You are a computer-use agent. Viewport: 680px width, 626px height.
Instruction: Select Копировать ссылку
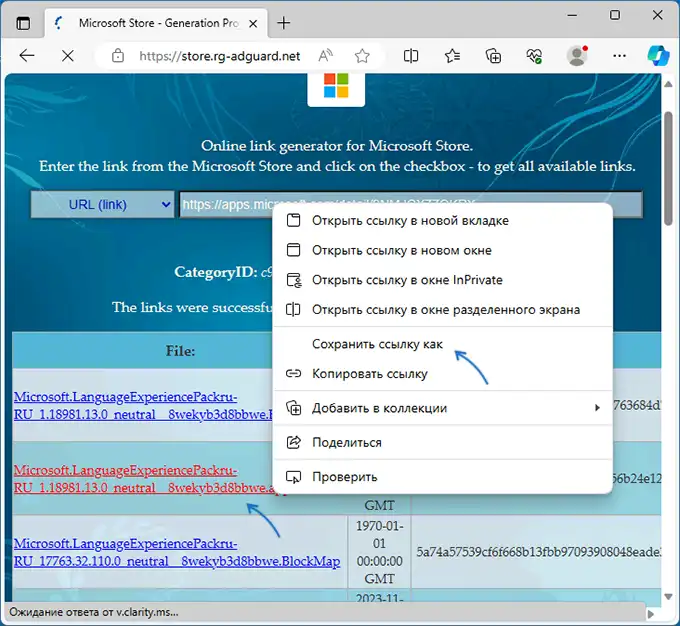click(x=443, y=374)
